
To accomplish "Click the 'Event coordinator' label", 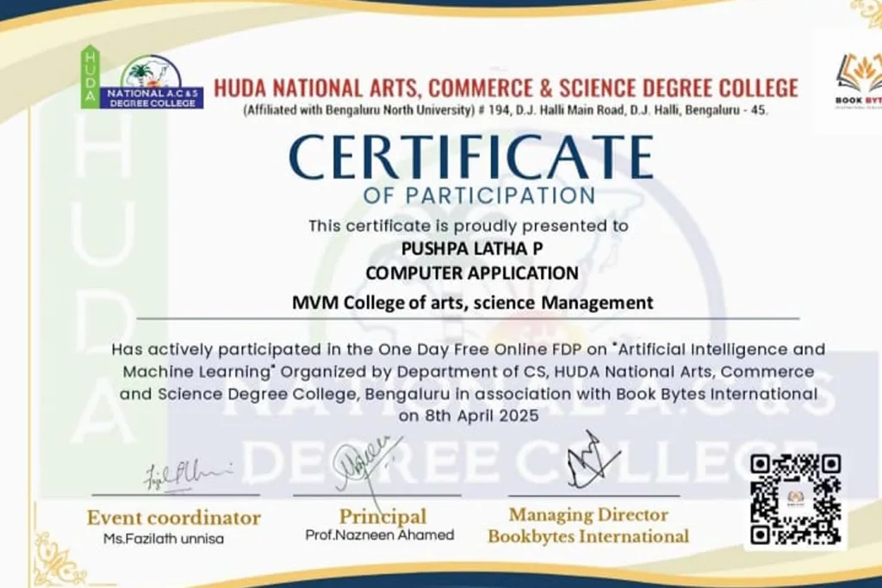I will click(174, 517).
